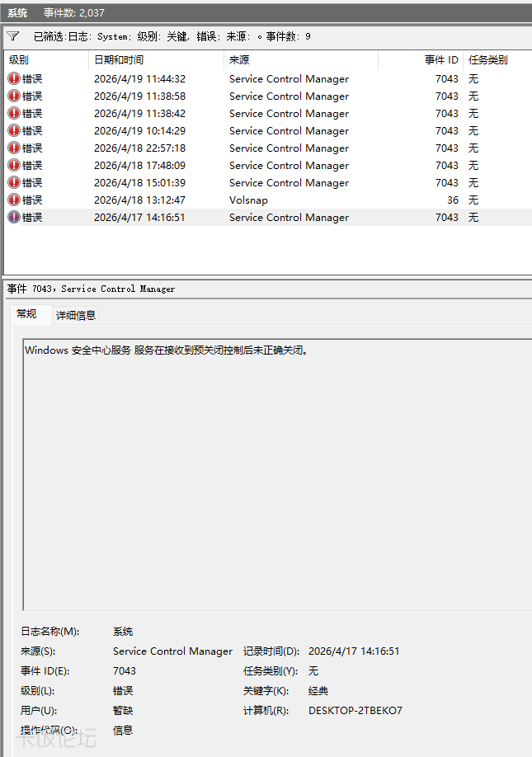Click the event description text box
This screenshot has width=532, height=757.
pyautogui.click(x=277, y=475)
